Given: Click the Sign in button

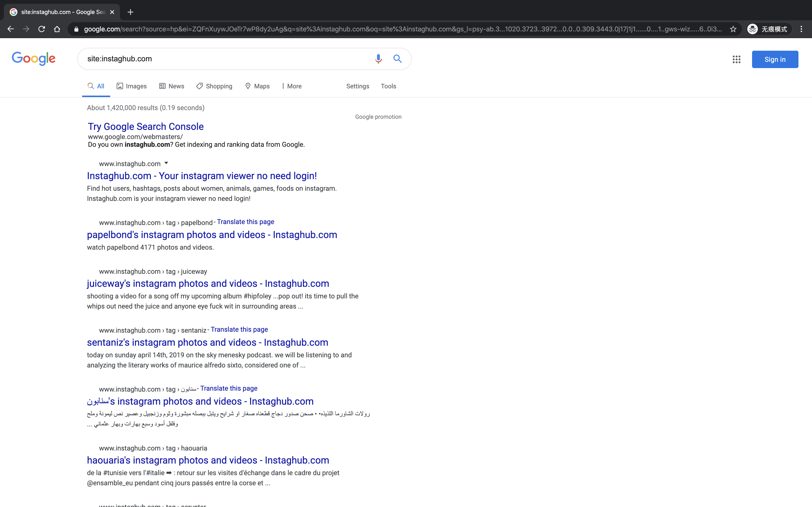Looking at the screenshot, I should point(775,59).
